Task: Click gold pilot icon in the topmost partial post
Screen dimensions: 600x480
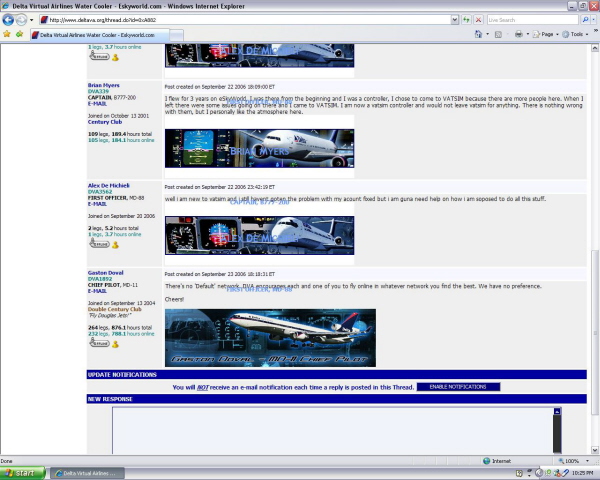Action: (x=115, y=57)
